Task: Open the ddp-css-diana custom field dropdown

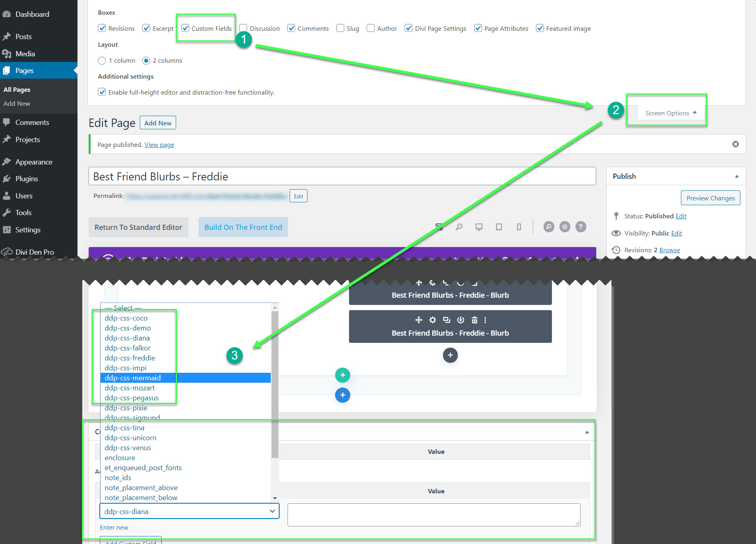Action: coord(189,511)
